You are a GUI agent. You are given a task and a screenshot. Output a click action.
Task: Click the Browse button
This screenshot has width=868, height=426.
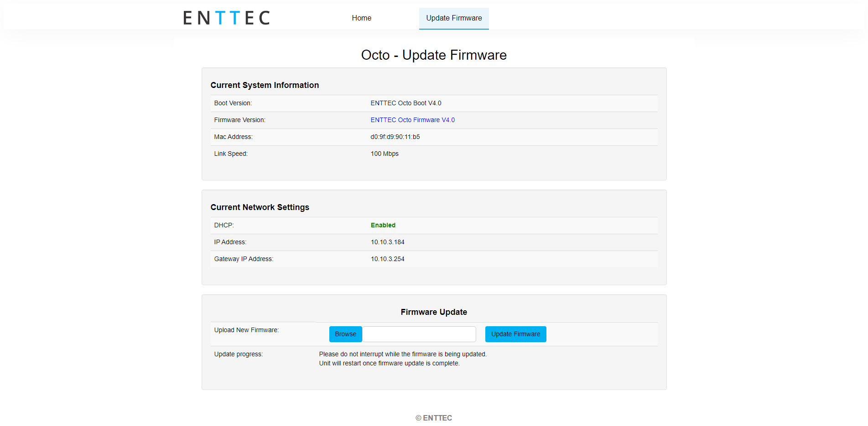(346, 334)
